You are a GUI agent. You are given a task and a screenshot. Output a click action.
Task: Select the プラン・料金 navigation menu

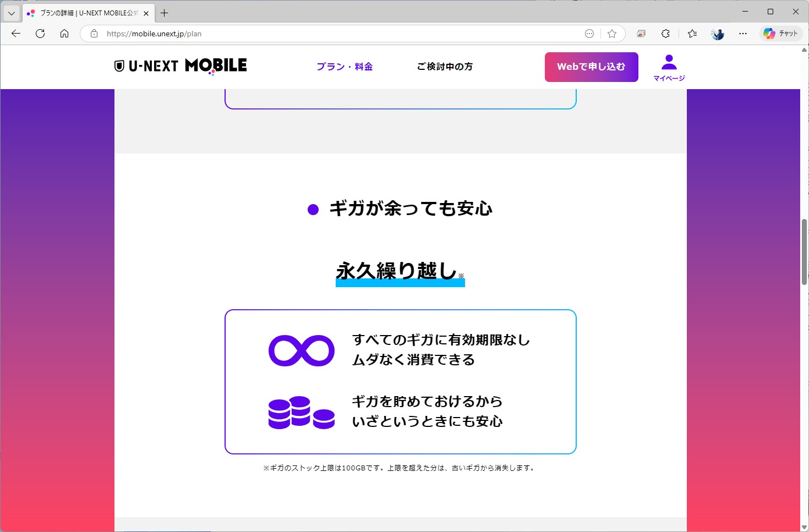click(345, 67)
